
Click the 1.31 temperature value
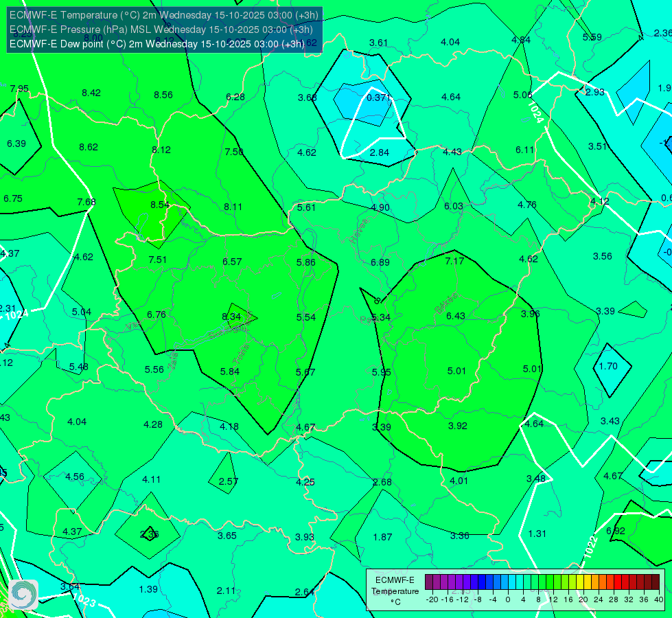537,534
